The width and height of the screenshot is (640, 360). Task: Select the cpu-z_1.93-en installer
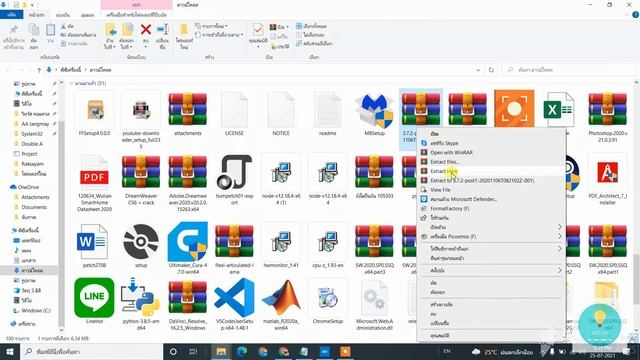click(327, 246)
